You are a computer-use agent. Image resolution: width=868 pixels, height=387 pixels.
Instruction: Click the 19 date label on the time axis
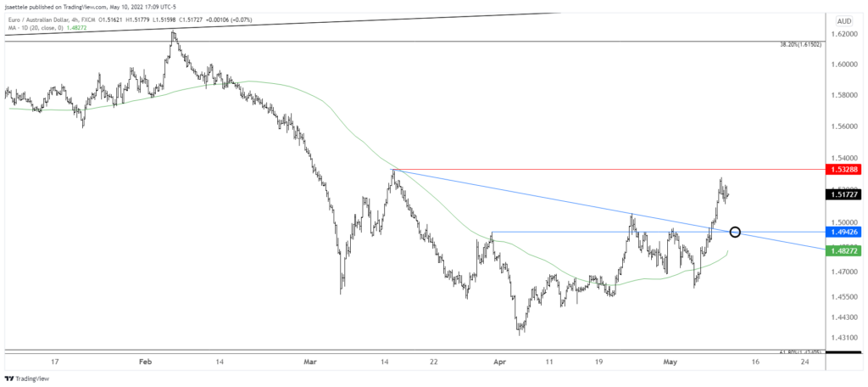599,362
